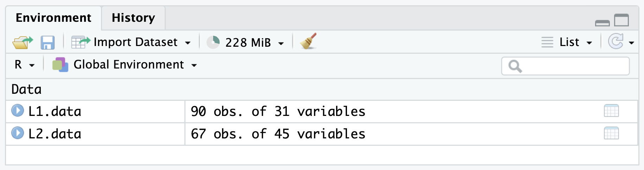
Task: Clear objects with the broom icon
Action: pyautogui.click(x=308, y=41)
